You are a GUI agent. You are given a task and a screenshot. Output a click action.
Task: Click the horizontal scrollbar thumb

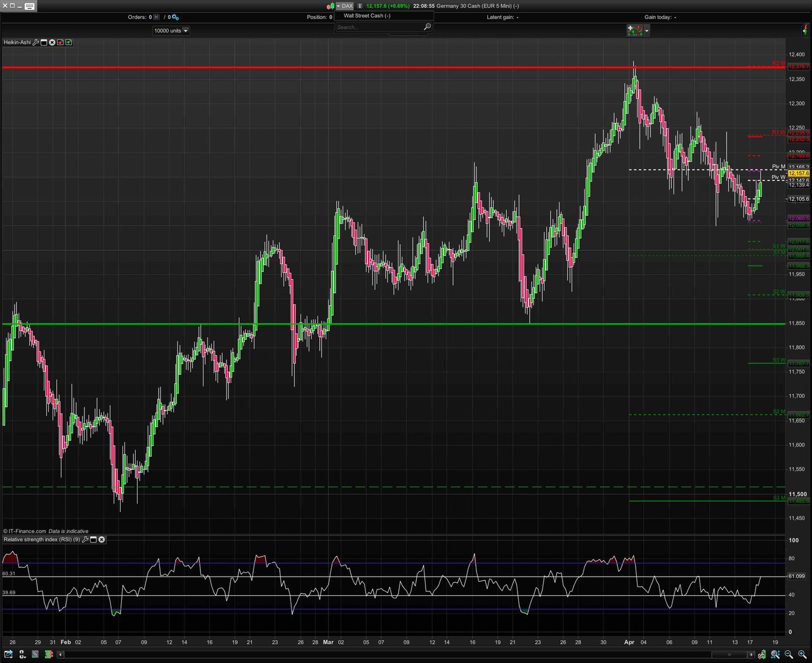click(728, 654)
